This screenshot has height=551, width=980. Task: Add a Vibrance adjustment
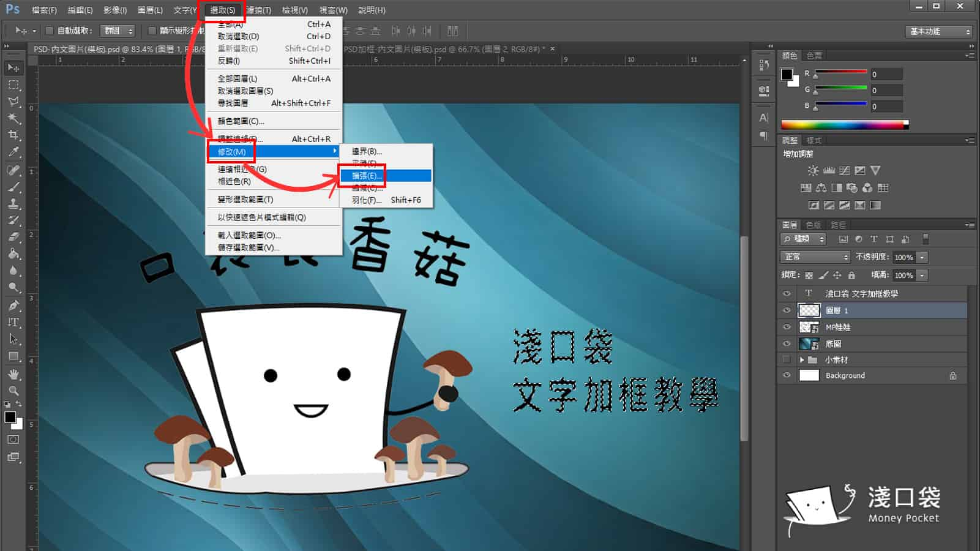(x=875, y=170)
